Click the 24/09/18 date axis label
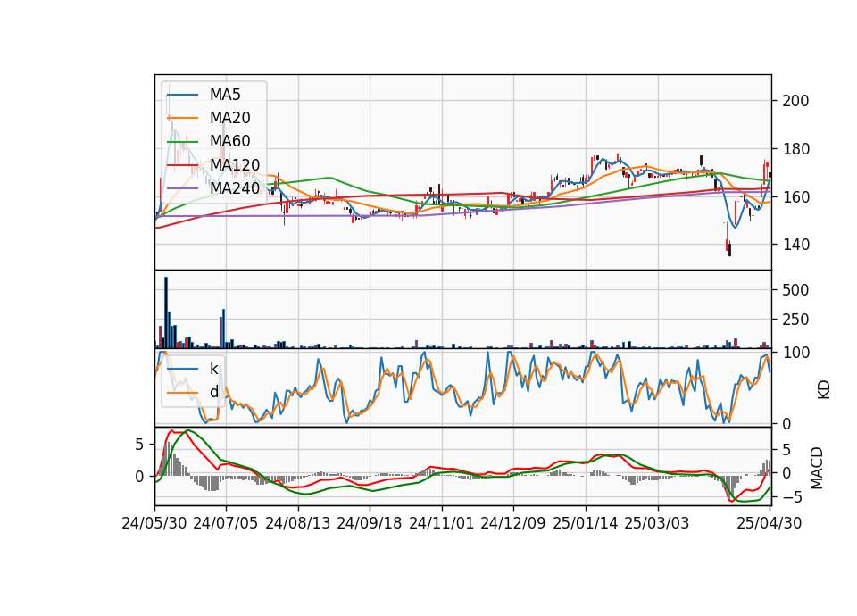The width and height of the screenshot is (857, 616). coord(370,523)
